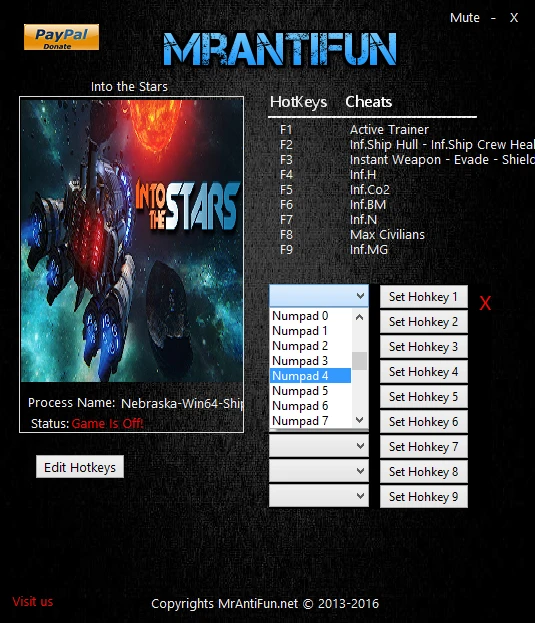Click the Cheats column header
This screenshot has width=535, height=623.
(369, 102)
